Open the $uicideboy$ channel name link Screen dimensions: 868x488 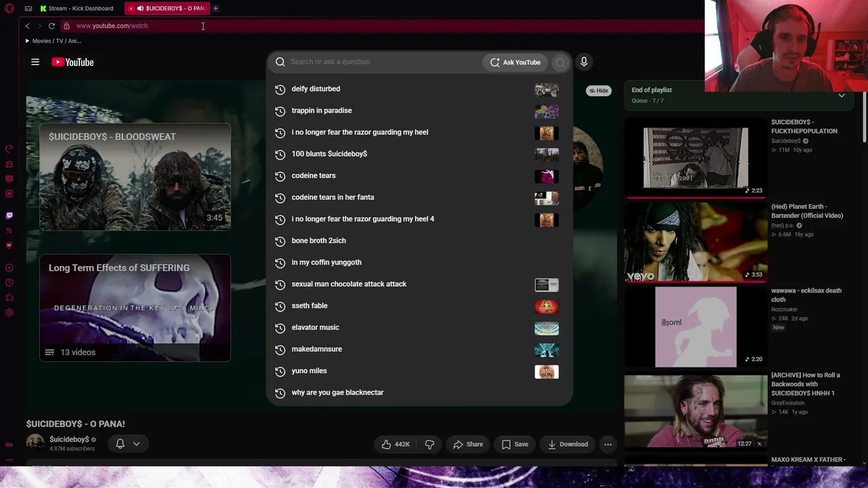coord(69,439)
